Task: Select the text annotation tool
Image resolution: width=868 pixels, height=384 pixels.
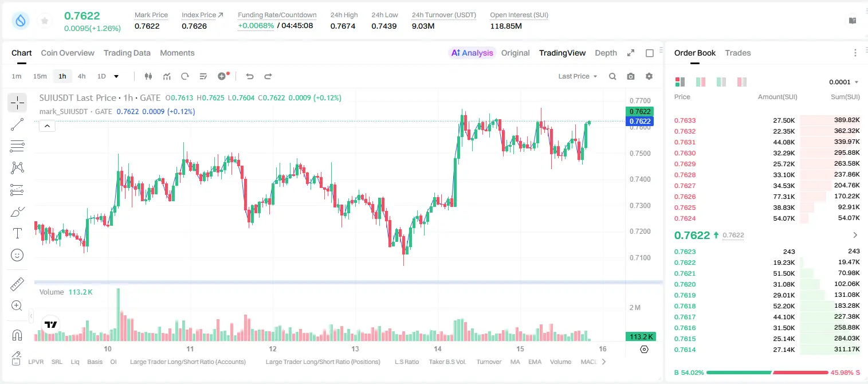Action: (x=17, y=233)
